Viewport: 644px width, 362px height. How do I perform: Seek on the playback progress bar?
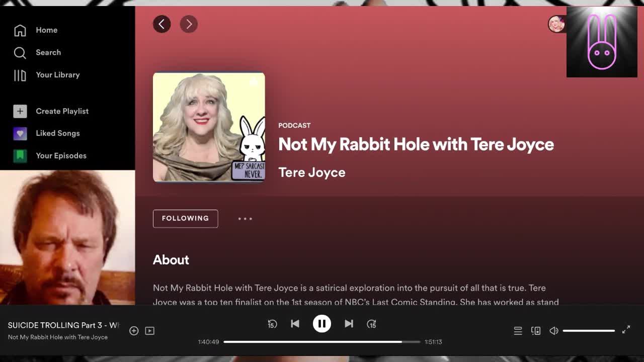322,342
